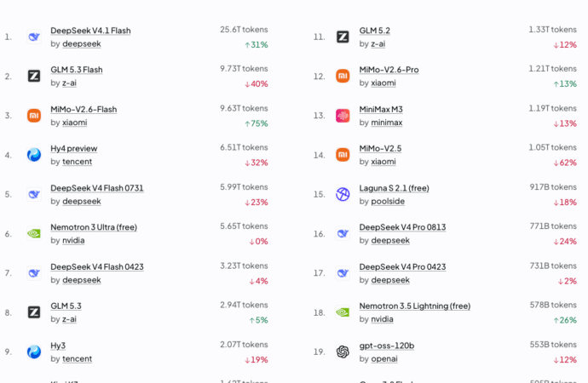The width and height of the screenshot is (588, 383).
Task: Click the DeepSeek whale icon for DeepSeek V4.1 Flash
Action: pyautogui.click(x=34, y=37)
